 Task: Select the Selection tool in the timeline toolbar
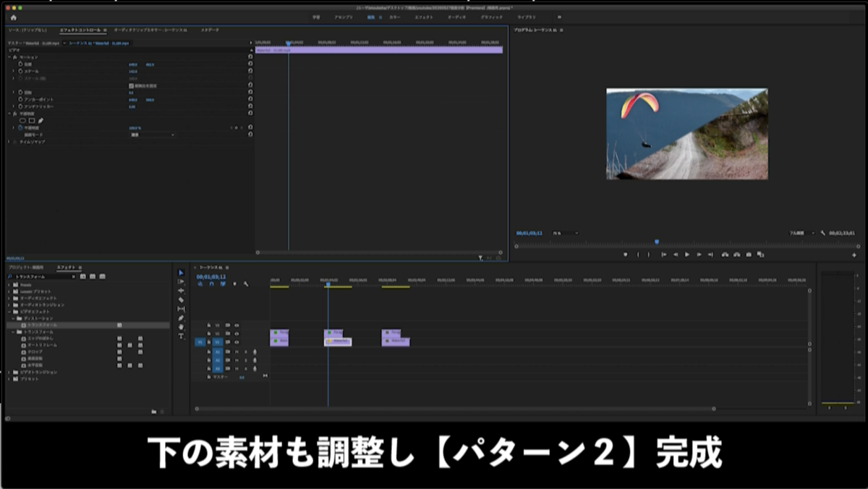click(x=179, y=274)
